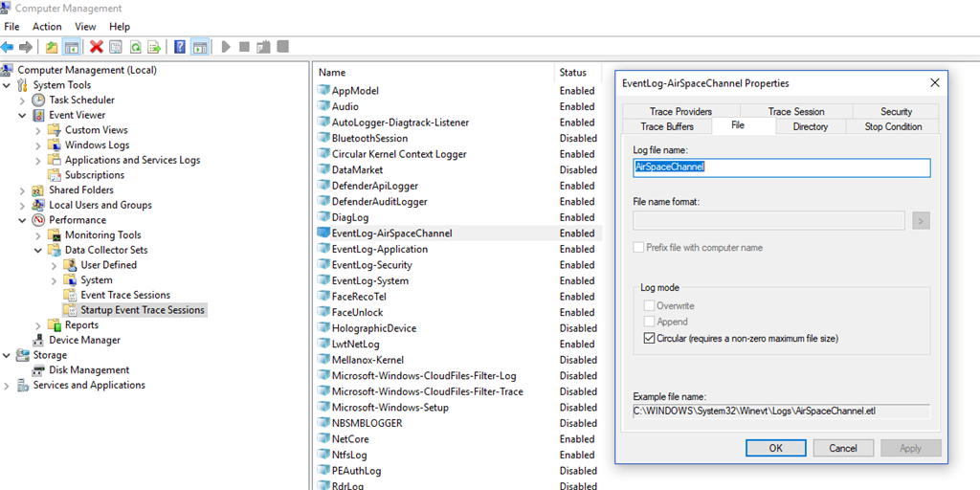
Task: Open the View menu
Action: coord(85,26)
